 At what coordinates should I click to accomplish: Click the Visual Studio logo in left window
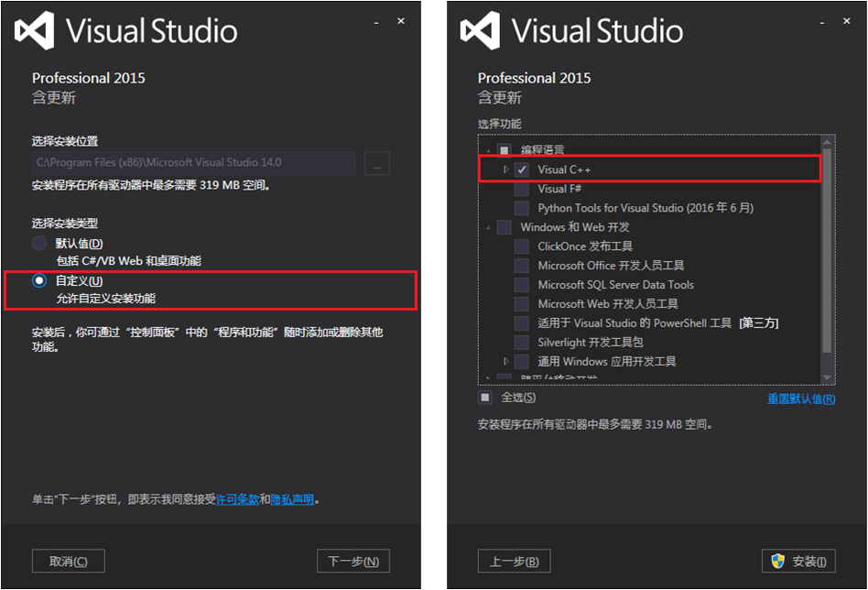(x=34, y=30)
